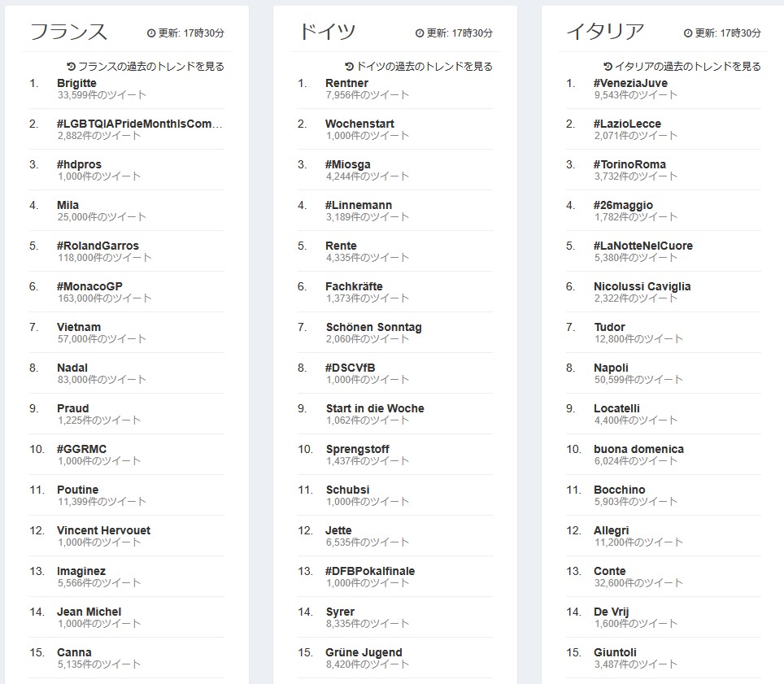Open ドイツの過去のトレンドを見る link
Image resolution: width=784 pixels, height=684 pixels.
click(x=424, y=67)
